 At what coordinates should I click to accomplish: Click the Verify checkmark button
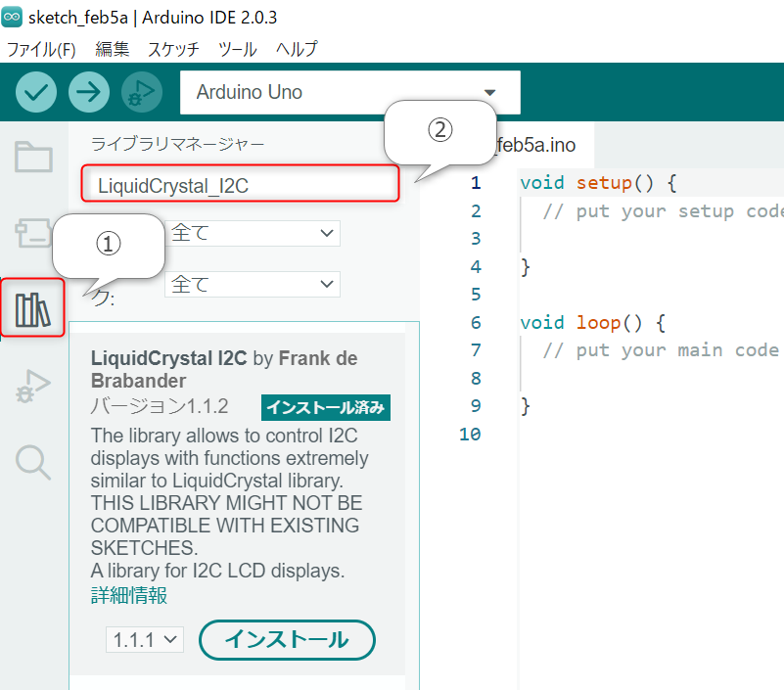[x=36, y=92]
